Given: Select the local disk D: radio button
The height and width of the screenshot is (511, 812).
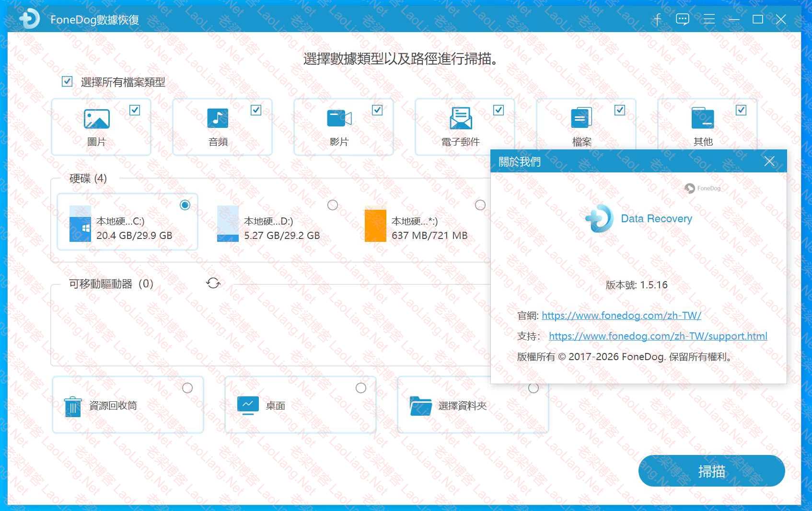Looking at the screenshot, I should (x=332, y=205).
